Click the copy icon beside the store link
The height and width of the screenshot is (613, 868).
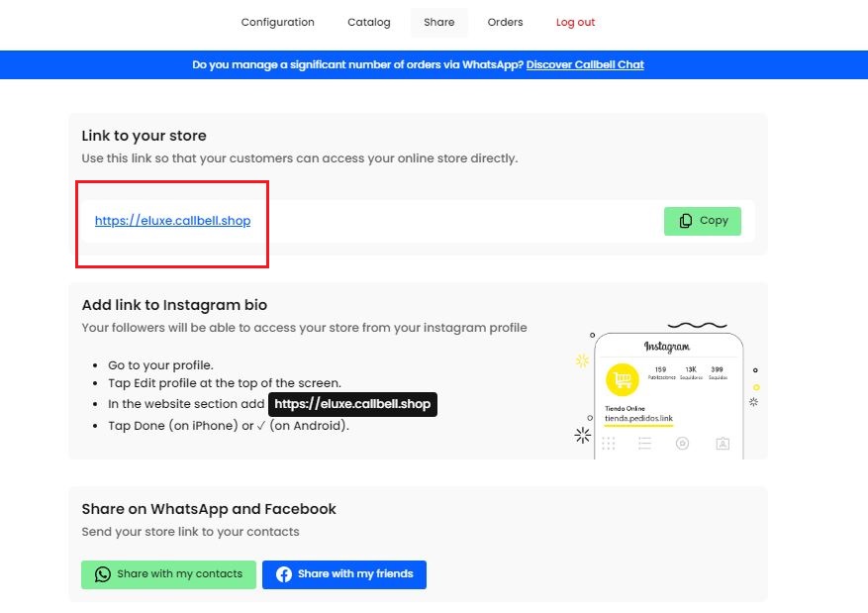point(686,221)
